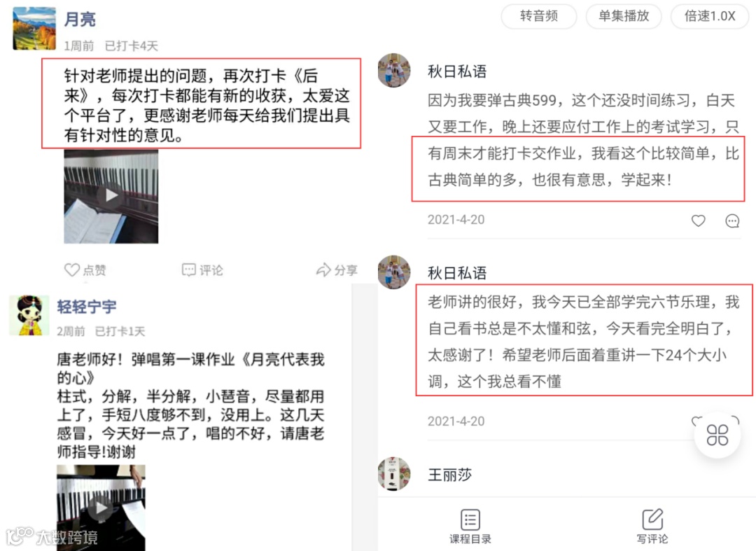The width and height of the screenshot is (756, 551).
Task: Share 月亮's post via 分享
Action: (337, 270)
